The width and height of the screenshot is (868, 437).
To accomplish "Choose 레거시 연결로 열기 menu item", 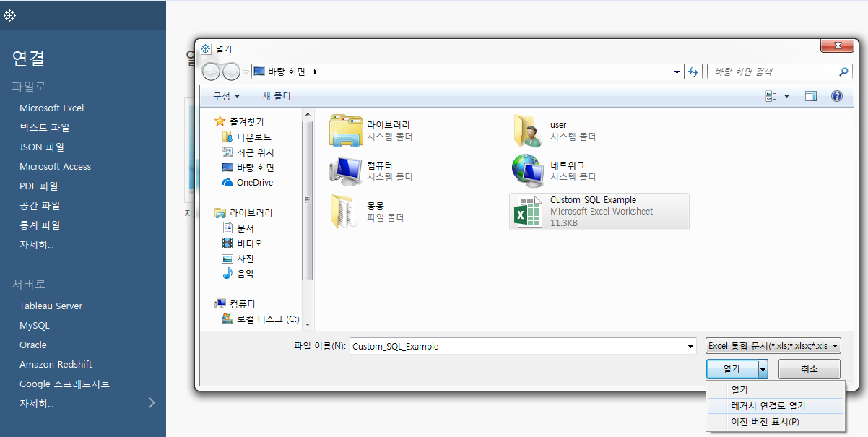I will [774, 406].
